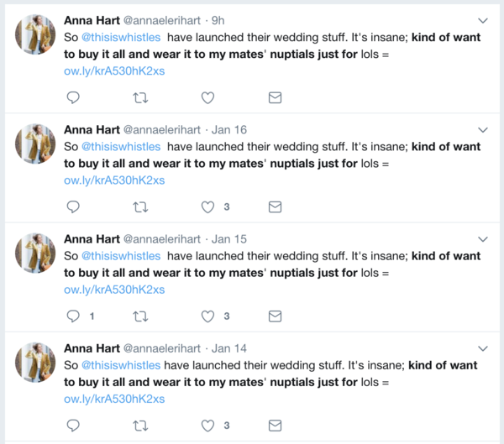Image resolution: width=504 pixels, height=444 pixels.
Task: Share the Jan 16 tweet by message
Action: click(x=275, y=206)
